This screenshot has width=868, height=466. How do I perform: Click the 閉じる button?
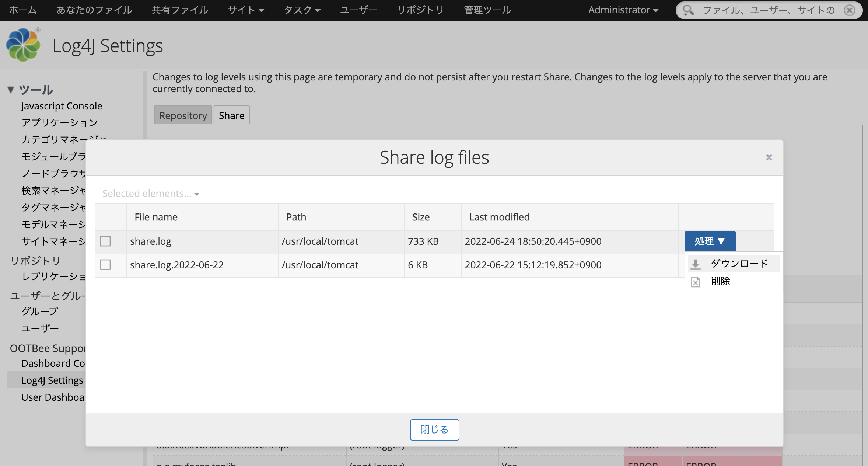coord(434,430)
